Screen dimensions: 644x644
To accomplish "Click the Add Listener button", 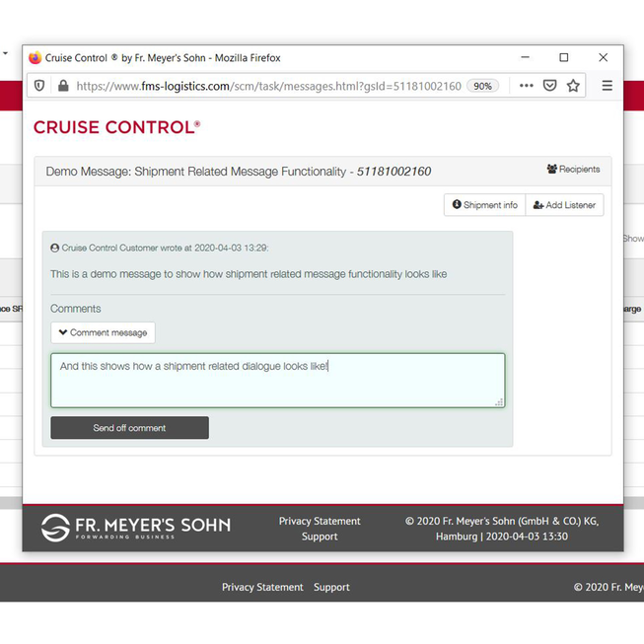I will pos(564,204).
